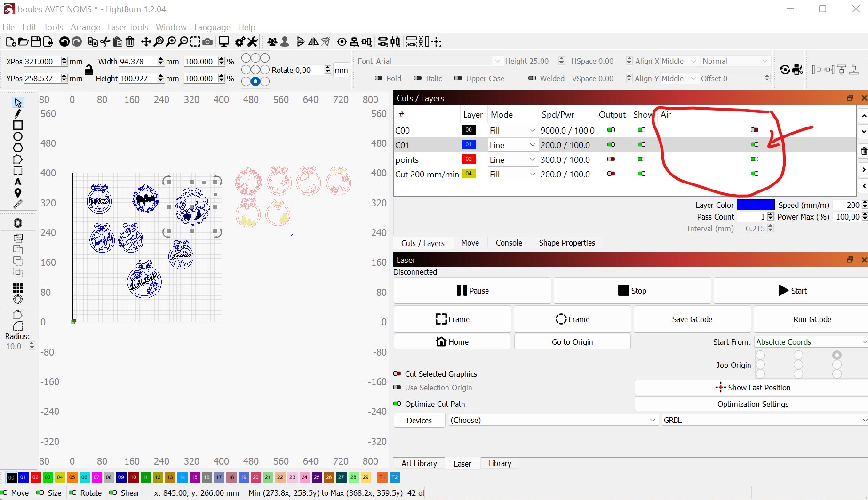Image resolution: width=868 pixels, height=500 pixels.
Task: Open Mode dropdown for points layer
Action: [512, 159]
